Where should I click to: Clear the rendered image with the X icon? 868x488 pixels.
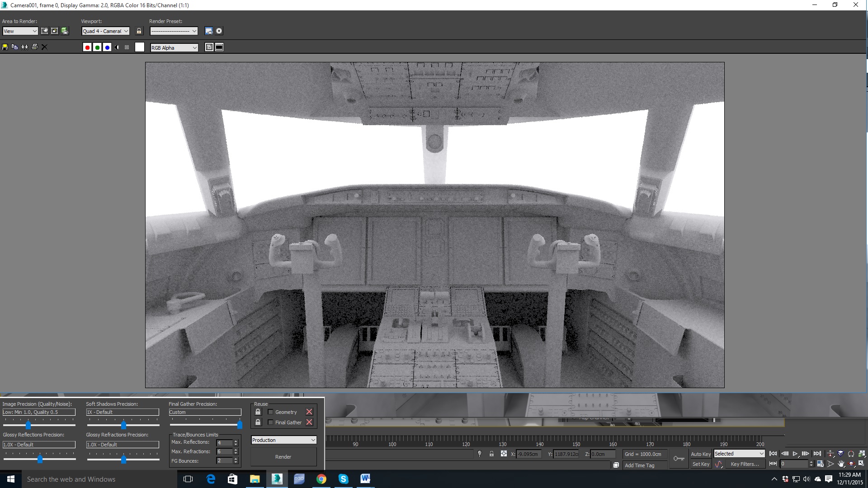44,47
